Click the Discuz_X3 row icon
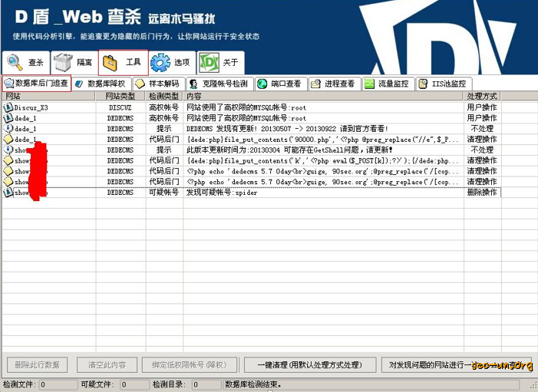 pyautogui.click(x=8, y=107)
